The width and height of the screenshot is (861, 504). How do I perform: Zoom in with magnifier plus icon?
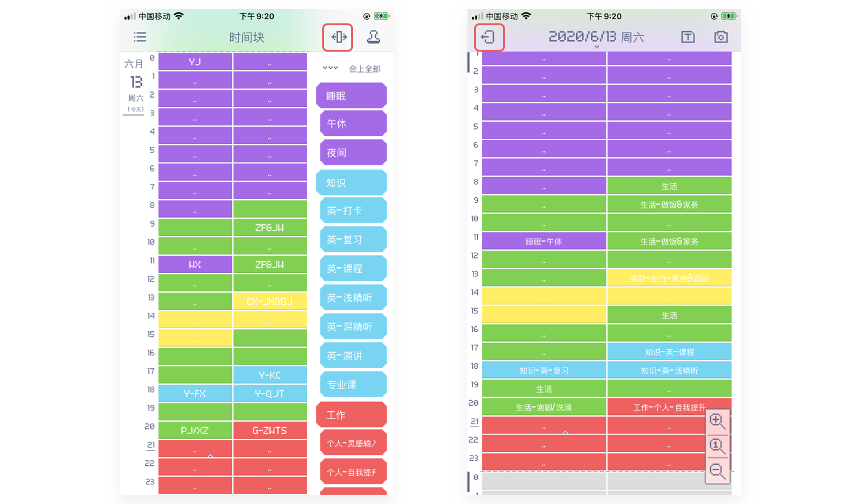coord(717,421)
